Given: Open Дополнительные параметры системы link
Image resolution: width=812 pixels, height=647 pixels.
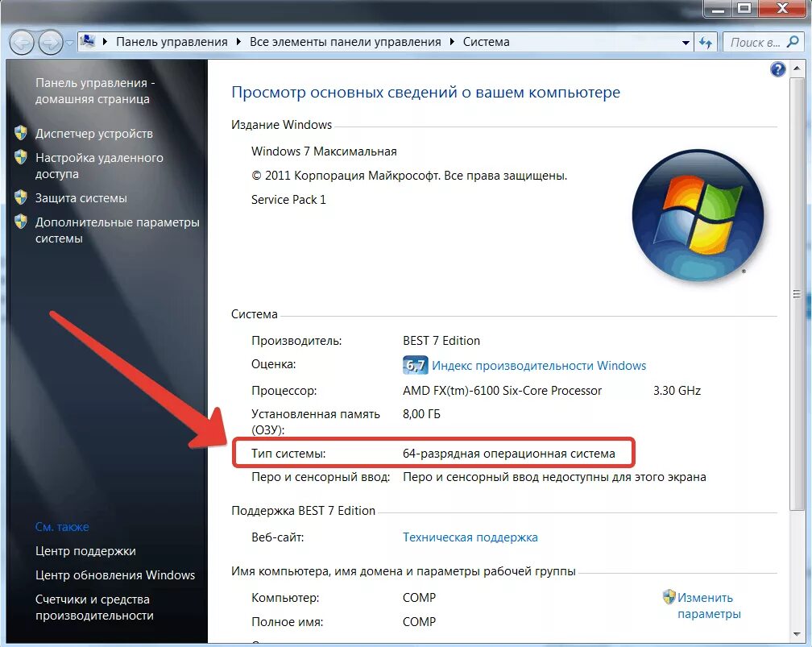Looking at the screenshot, I should pos(117,230).
